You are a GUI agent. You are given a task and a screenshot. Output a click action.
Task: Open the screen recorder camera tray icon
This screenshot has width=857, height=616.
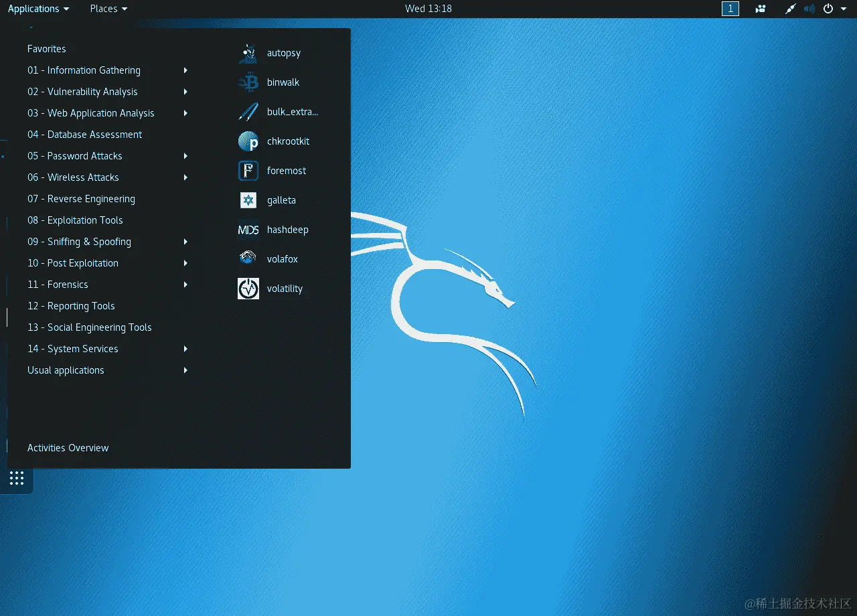tap(761, 9)
